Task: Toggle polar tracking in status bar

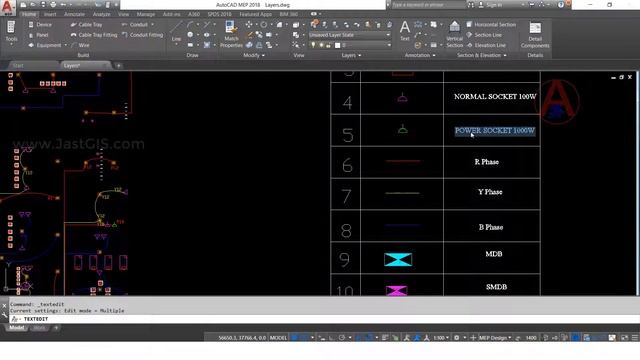Action: (x=342, y=338)
